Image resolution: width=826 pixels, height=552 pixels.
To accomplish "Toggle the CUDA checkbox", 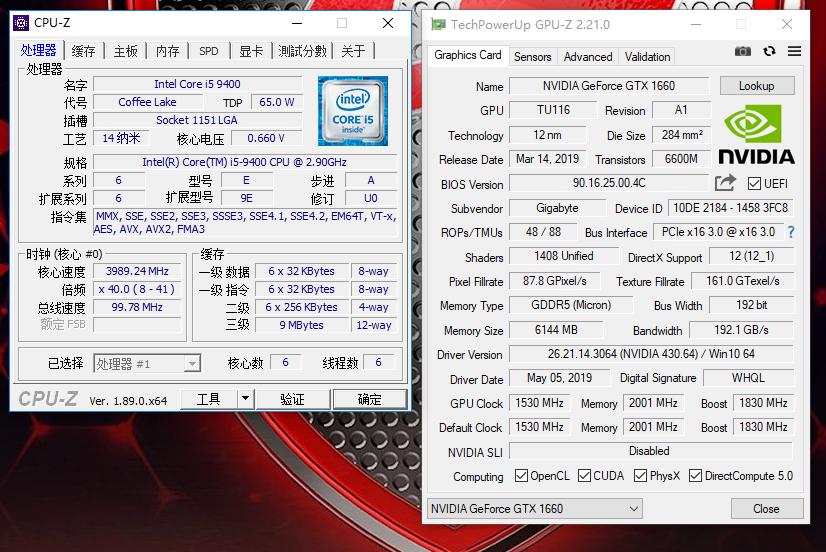I will tap(584, 476).
